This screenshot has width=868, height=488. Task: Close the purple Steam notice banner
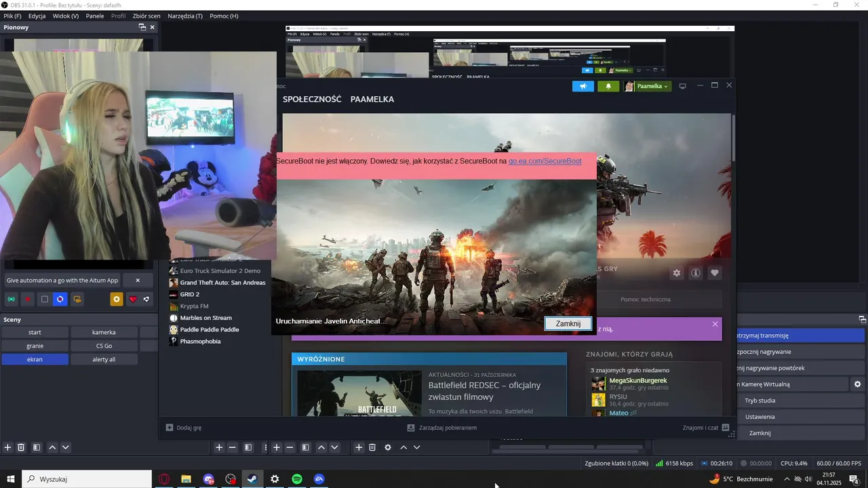tap(715, 324)
